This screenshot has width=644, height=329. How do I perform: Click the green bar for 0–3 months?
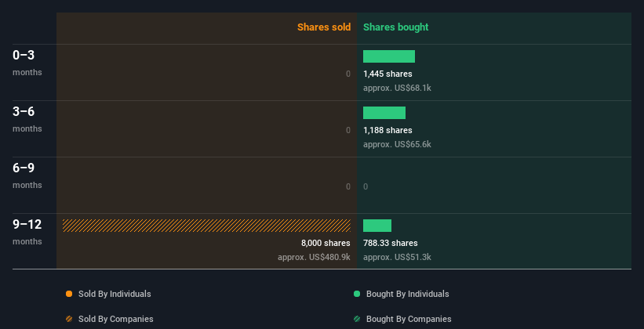pyautogui.click(x=389, y=56)
